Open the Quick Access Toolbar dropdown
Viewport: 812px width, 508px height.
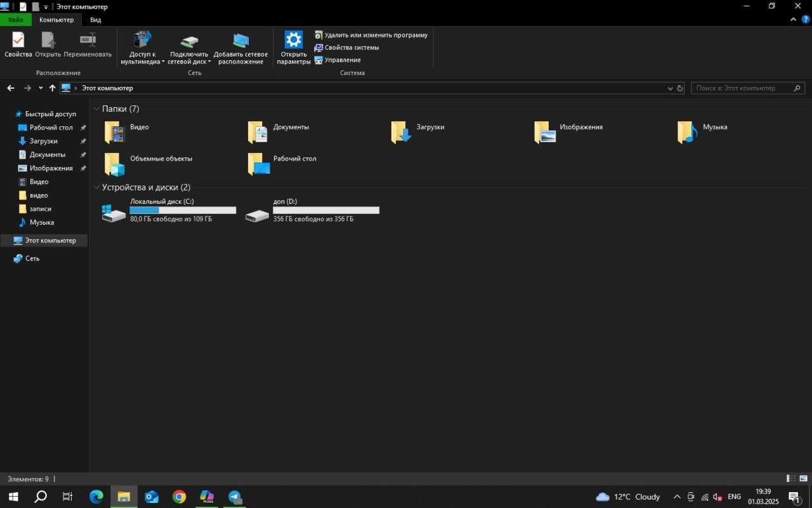click(46, 6)
